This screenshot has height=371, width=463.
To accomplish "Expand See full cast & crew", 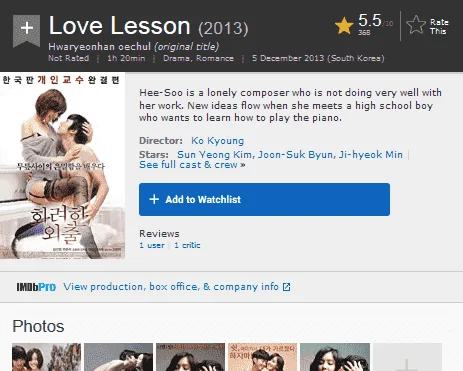I will [192, 165].
